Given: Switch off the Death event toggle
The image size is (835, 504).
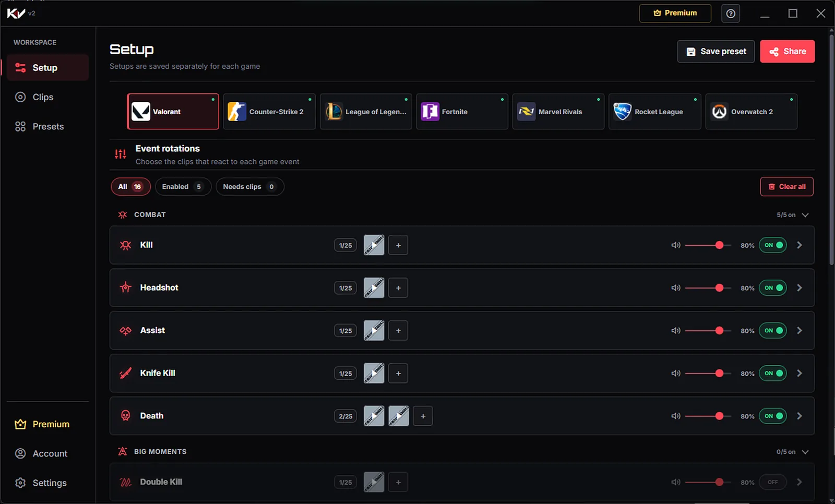Looking at the screenshot, I should (x=773, y=416).
